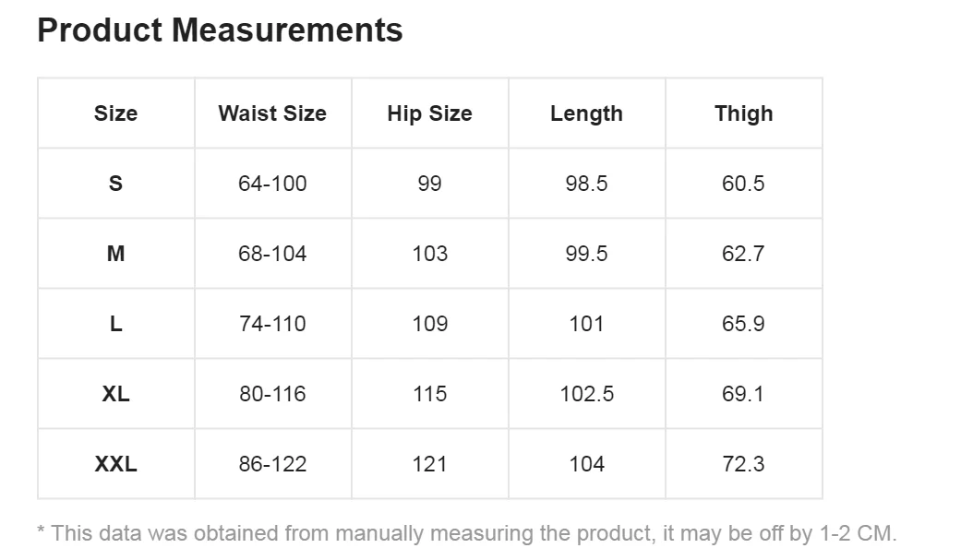Click the manual measurement disclaimer note
Screen dimensions: 973x560
[x=466, y=533]
